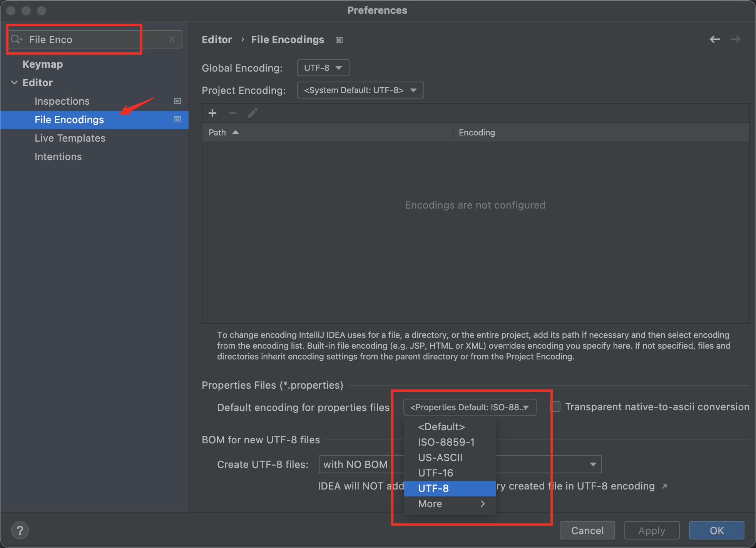Choose ISO-8859-1 encoding option
The height and width of the screenshot is (548, 756).
tap(450, 442)
